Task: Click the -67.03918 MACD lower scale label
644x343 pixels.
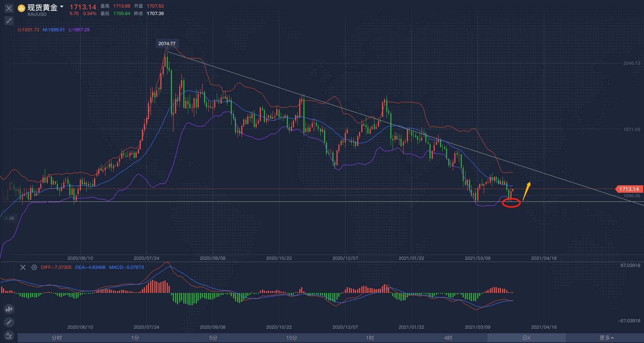Action: pyautogui.click(x=629, y=321)
